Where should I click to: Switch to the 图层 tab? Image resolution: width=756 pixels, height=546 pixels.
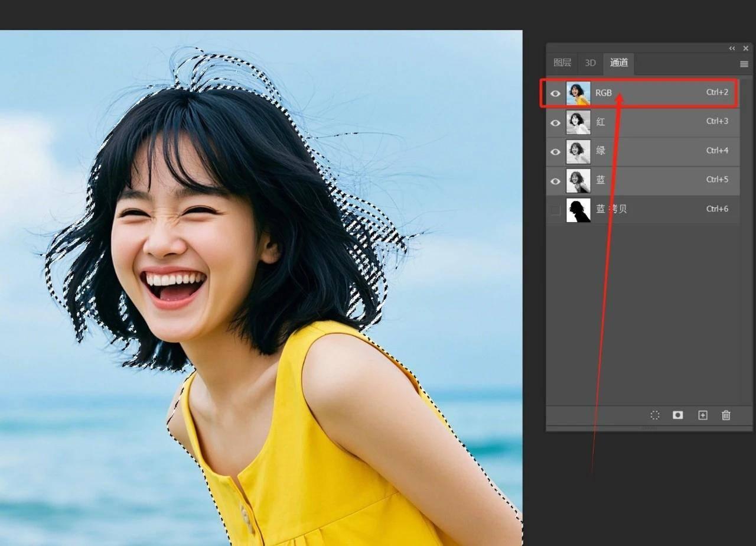point(562,63)
